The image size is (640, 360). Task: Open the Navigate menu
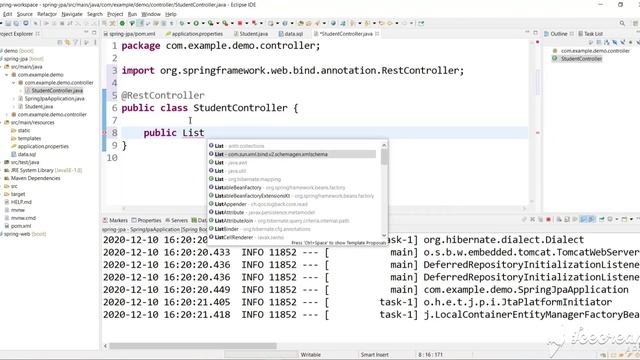[x=72, y=14]
